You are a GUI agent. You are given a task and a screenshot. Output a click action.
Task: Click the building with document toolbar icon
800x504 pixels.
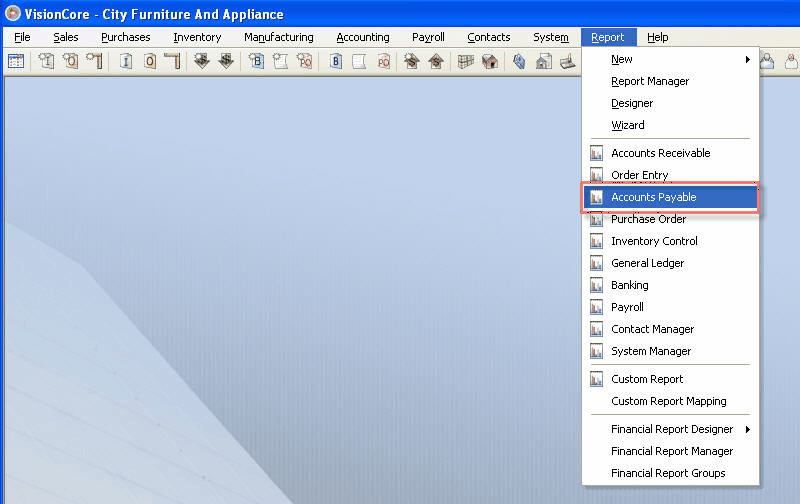click(544, 61)
